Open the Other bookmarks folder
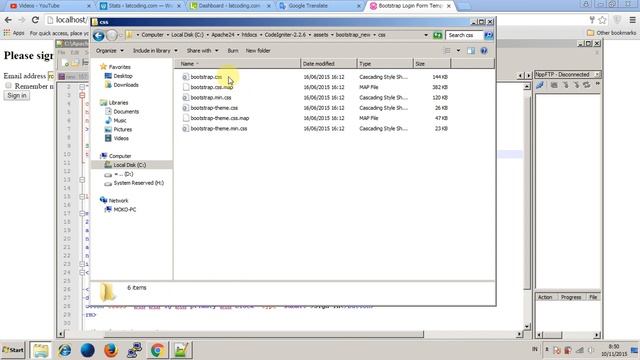Screen dimensions: 640x360 point(611,33)
